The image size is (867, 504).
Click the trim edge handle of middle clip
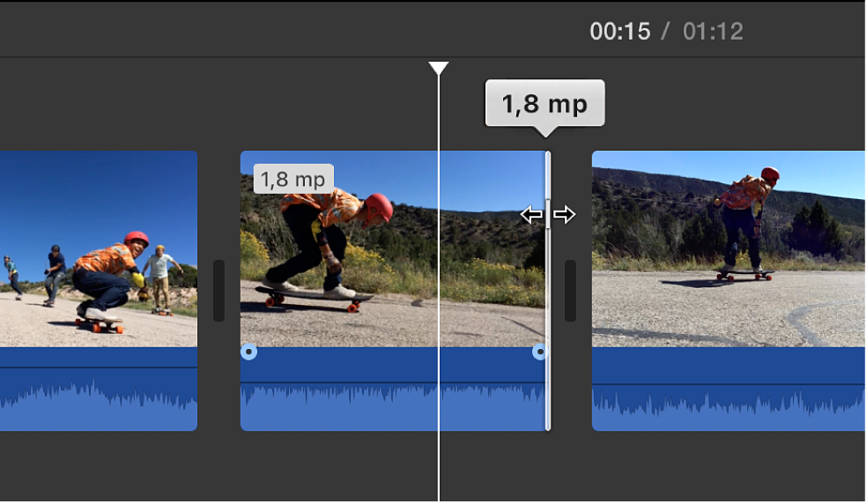548,291
